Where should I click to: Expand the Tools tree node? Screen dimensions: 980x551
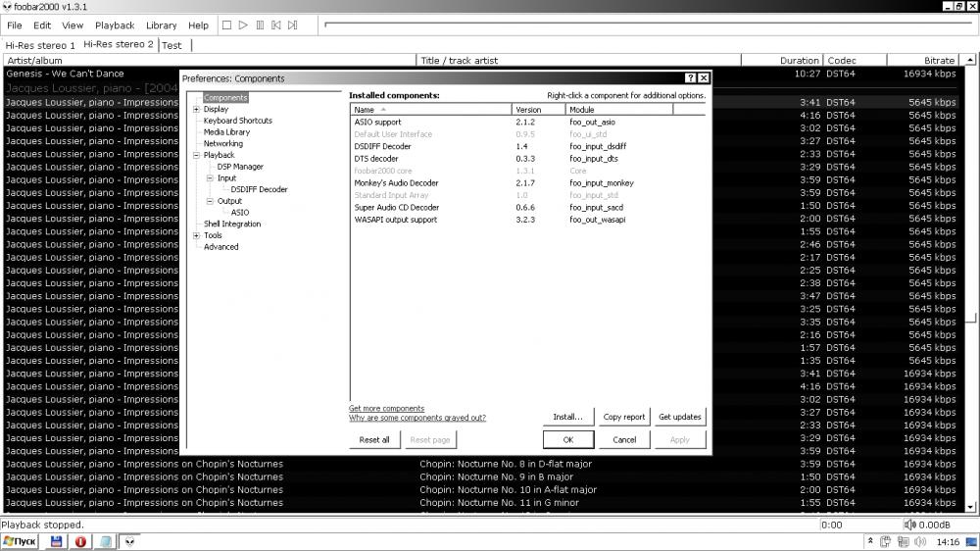[x=196, y=235]
